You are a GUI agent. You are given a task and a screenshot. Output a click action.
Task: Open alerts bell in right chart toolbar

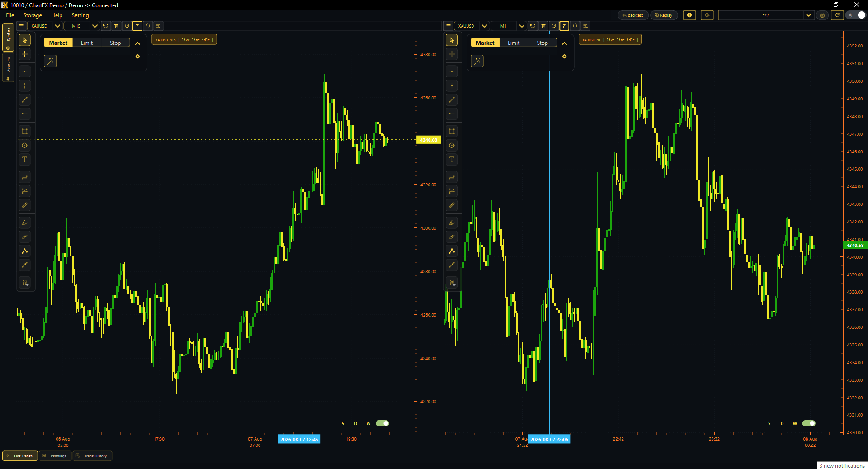tap(575, 26)
